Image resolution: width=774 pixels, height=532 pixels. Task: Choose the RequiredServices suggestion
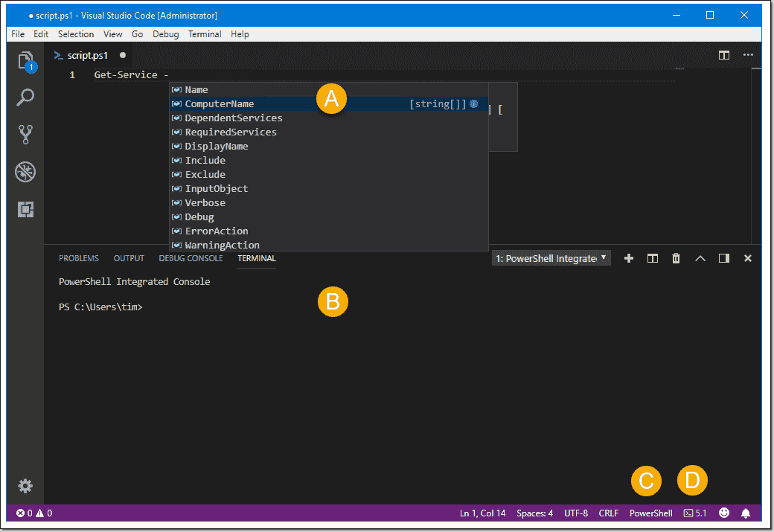(329, 132)
